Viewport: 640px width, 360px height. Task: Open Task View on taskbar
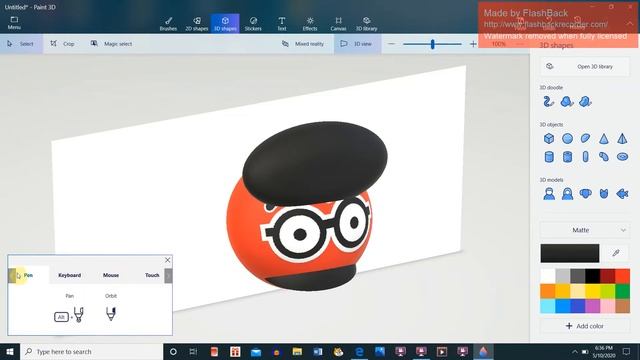tap(193, 351)
